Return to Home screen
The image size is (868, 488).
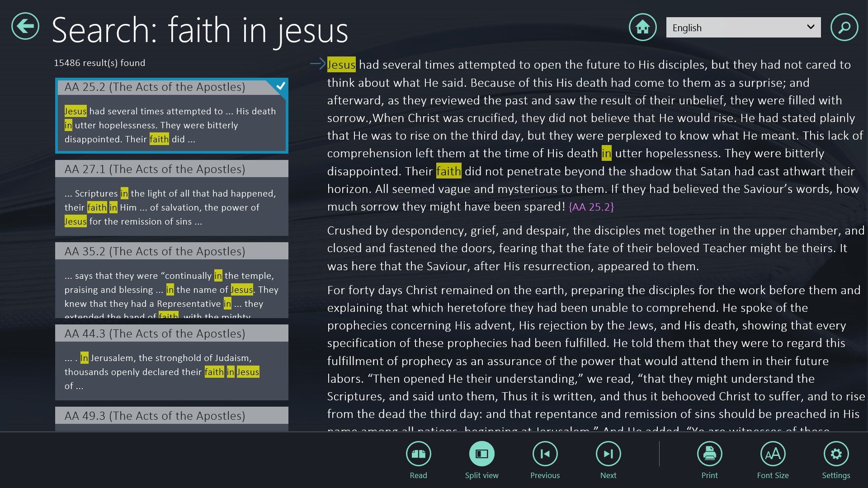tap(642, 27)
